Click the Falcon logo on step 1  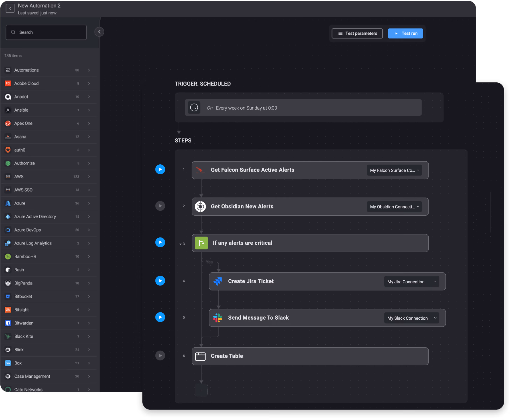(x=200, y=170)
